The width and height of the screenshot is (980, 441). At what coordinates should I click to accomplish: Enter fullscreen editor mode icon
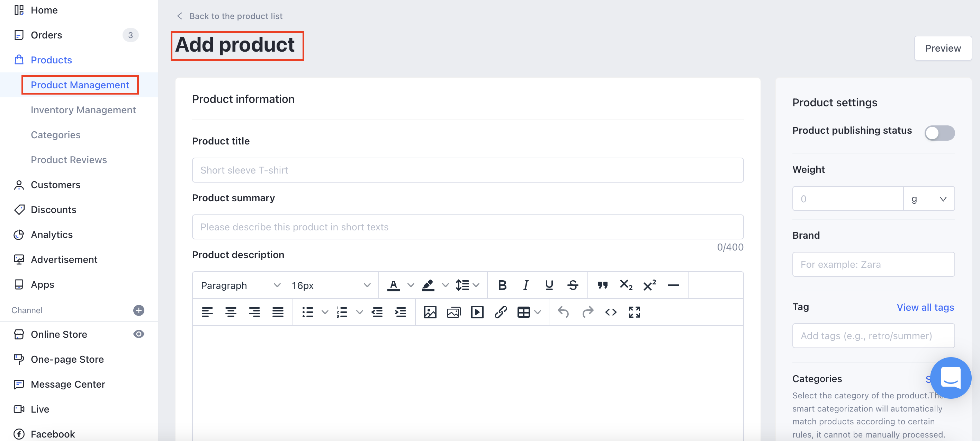[634, 312]
